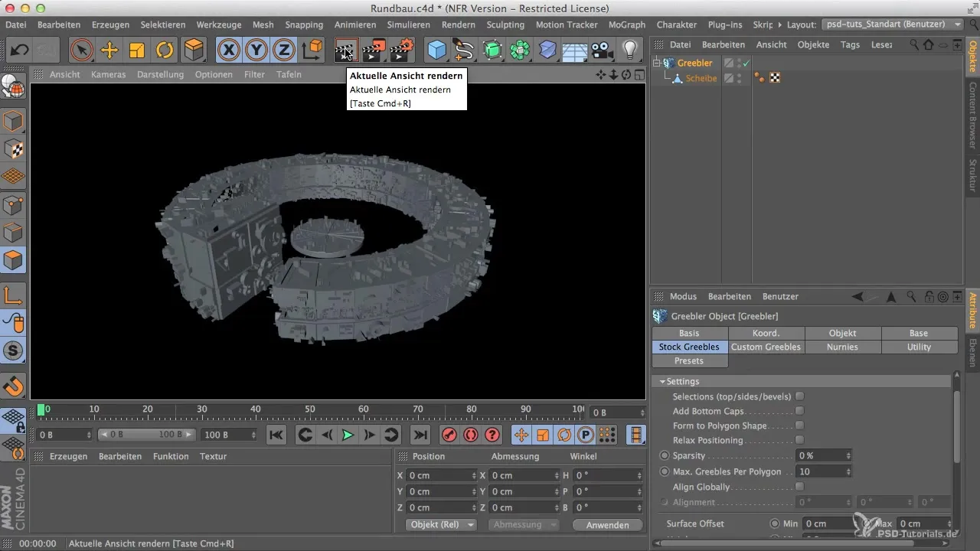Viewport: 980px width, 551px height.
Task: Click the Anwenden button
Action: point(607,525)
